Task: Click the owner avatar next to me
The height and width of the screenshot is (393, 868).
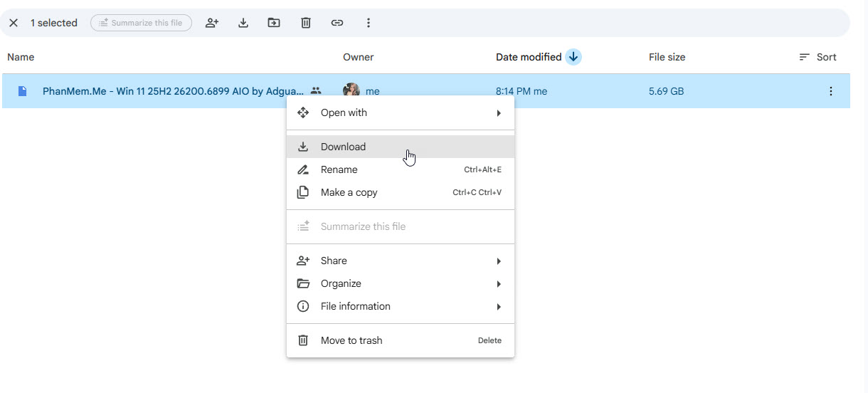Action: (x=351, y=91)
